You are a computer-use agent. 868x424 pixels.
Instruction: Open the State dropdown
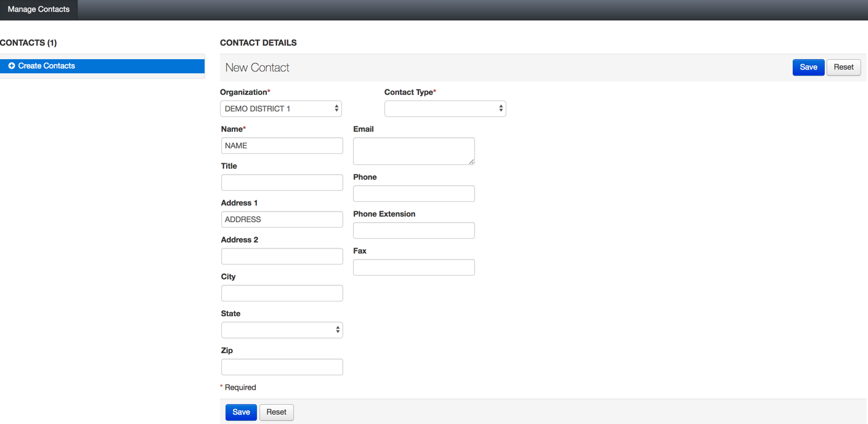coord(282,330)
